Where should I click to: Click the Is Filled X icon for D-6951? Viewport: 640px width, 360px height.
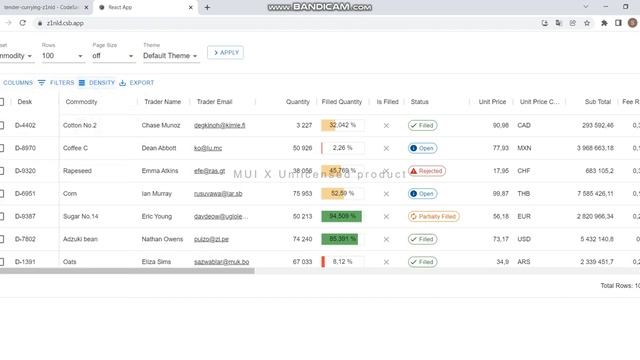click(386, 194)
